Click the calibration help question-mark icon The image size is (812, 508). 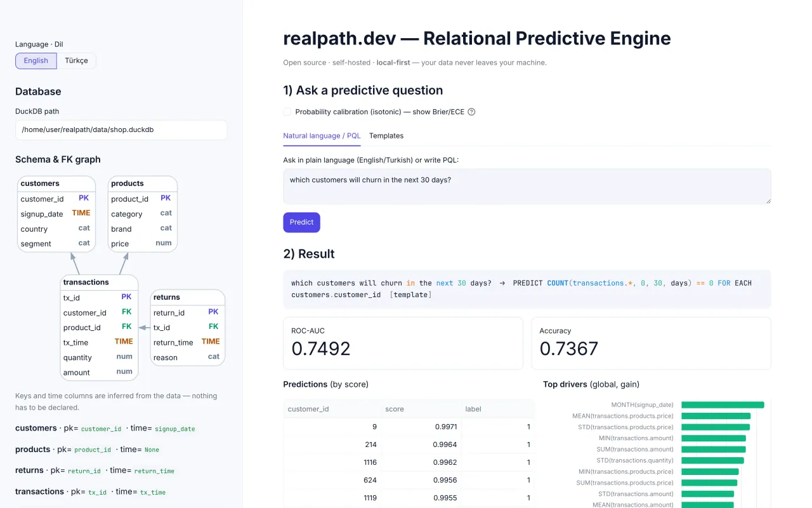coord(471,112)
